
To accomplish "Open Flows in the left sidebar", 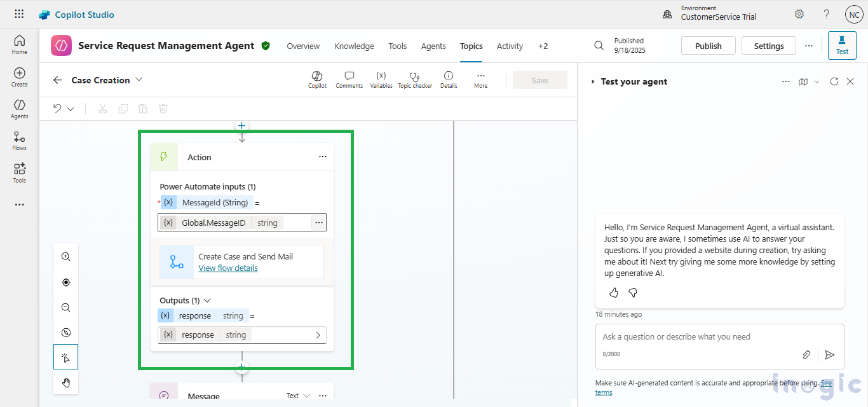I will click(19, 141).
